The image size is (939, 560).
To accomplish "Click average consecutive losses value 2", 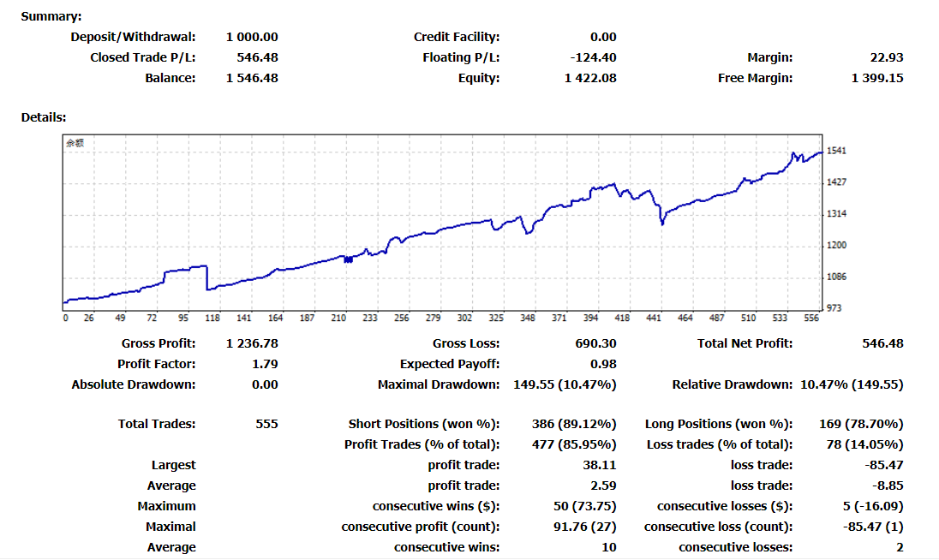I will point(900,547).
